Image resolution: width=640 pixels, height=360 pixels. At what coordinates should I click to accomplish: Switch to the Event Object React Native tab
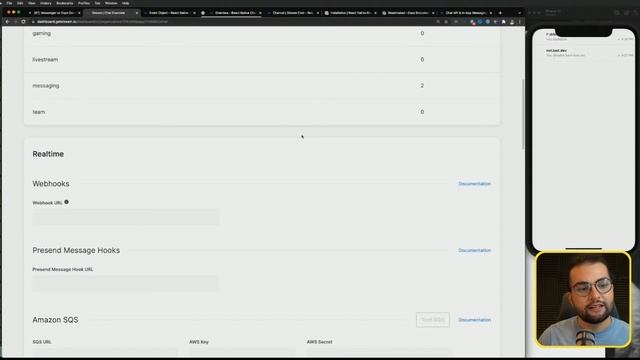[168, 13]
